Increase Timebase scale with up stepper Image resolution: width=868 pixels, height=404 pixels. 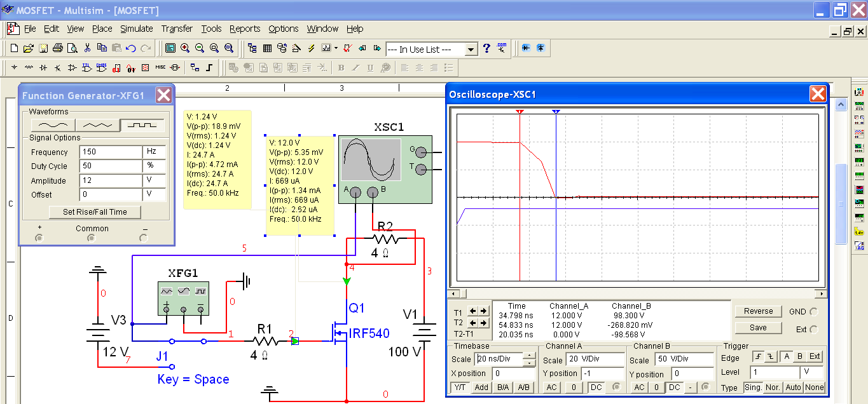pyautogui.click(x=528, y=356)
